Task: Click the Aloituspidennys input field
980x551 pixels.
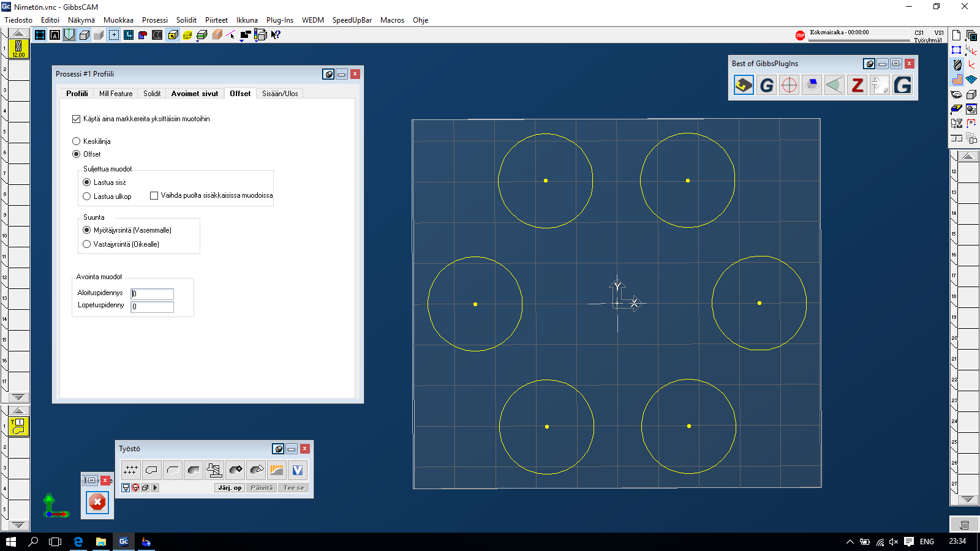Action: point(152,294)
